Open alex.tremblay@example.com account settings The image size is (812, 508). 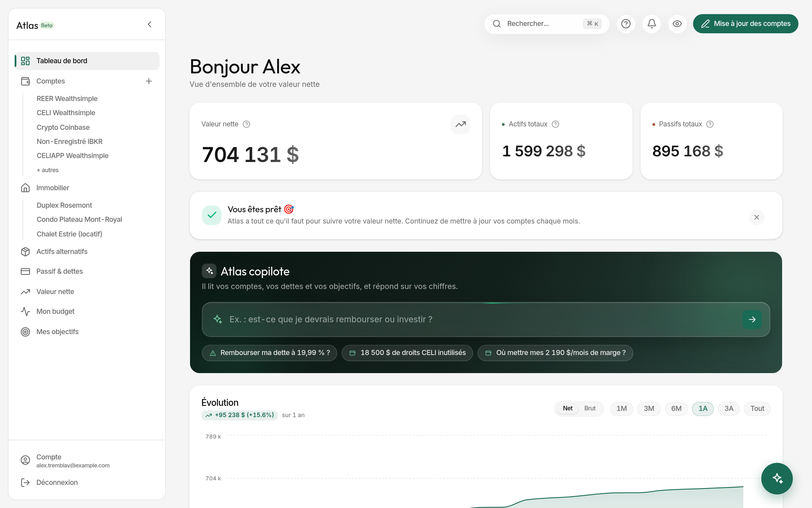pos(73,465)
